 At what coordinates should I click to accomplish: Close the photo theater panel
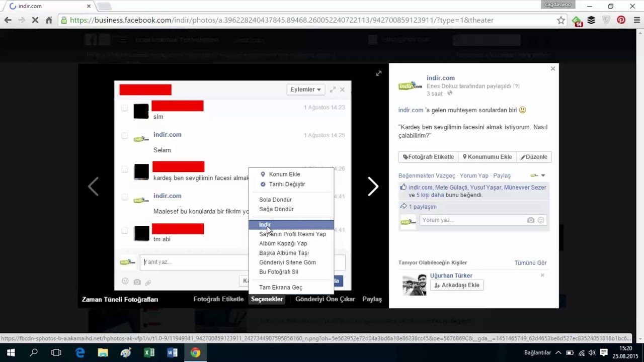(553, 69)
